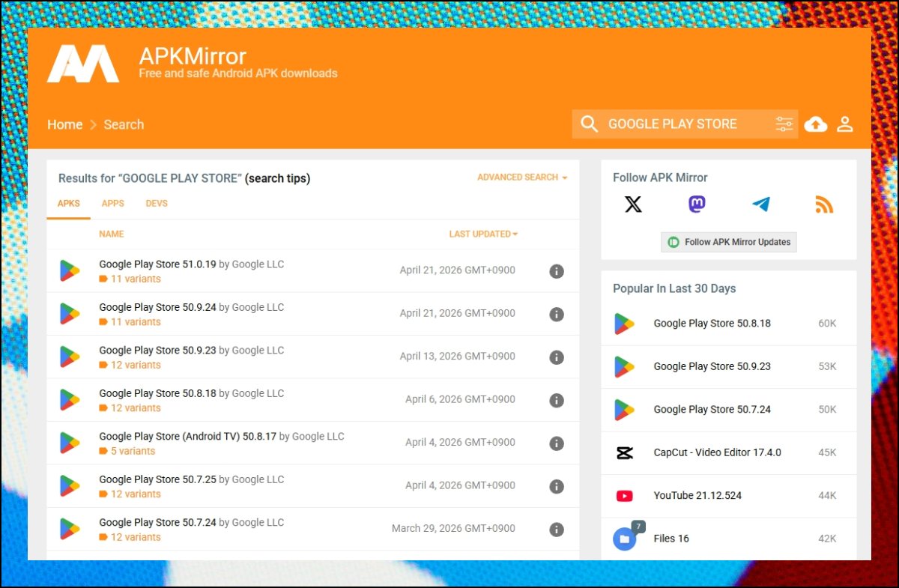Click Play Store icon beside Android TV result
Screen dimensions: 899x588
(70, 443)
